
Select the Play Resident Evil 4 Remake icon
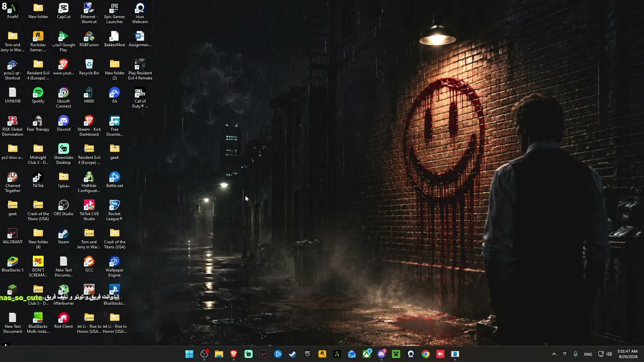tap(140, 69)
